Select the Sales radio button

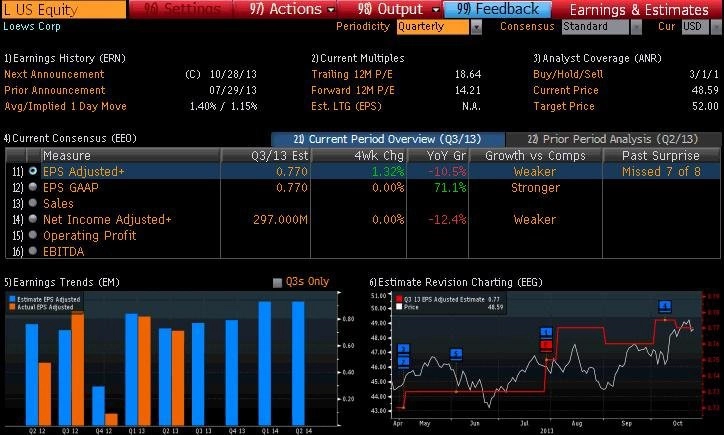33,203
